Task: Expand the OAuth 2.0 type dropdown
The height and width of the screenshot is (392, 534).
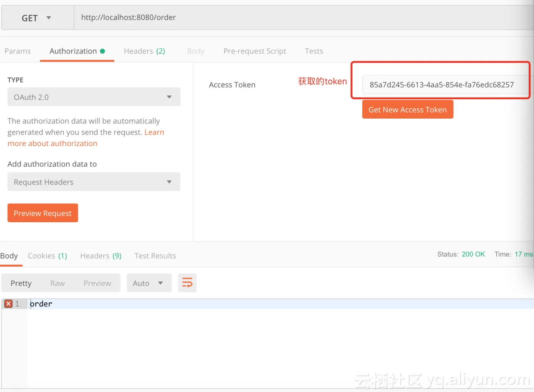Action: coord(94,97)
